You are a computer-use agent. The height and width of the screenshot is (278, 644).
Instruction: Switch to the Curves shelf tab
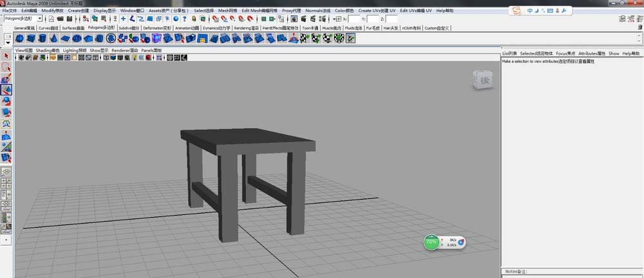tap(48, 28)
